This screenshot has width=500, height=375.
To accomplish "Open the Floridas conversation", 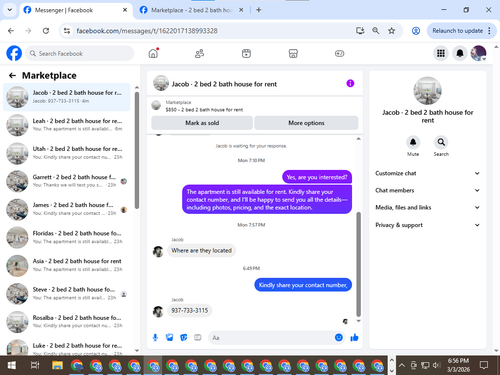I will coord(67,237).
